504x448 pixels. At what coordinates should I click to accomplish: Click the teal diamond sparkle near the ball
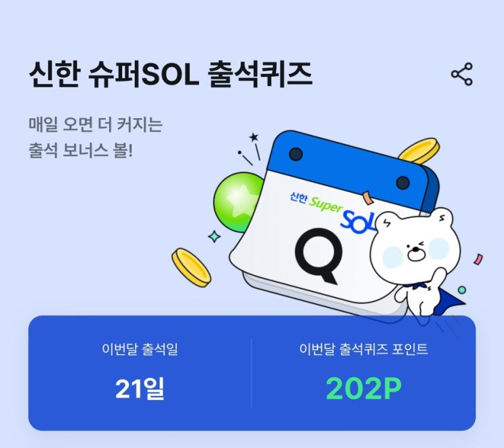click(x=214, y=237)
